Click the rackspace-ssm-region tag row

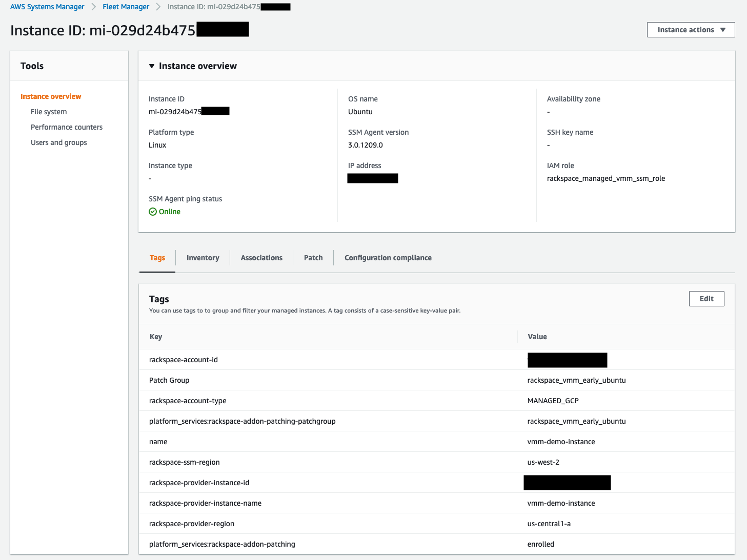coord(184,462)
